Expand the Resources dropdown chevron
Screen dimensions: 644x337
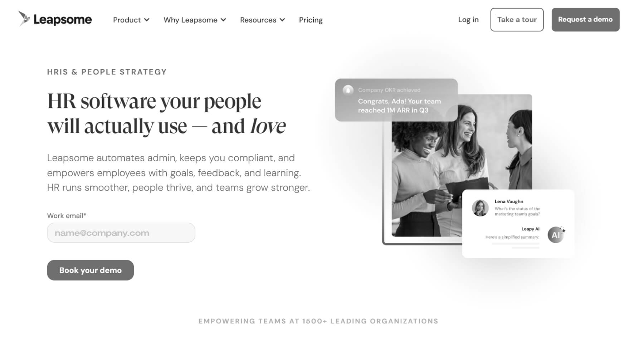(282, 20)
